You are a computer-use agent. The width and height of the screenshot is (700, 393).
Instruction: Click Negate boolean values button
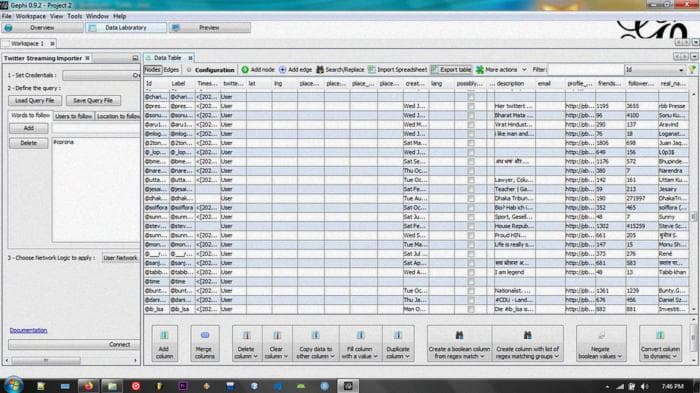(x=600, y=343)
